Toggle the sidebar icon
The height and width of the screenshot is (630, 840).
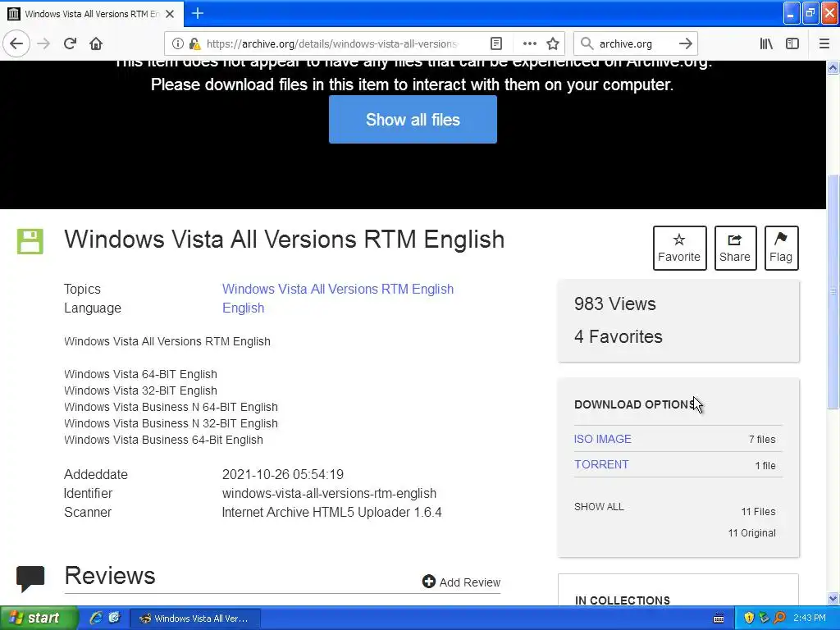point(792,43)
